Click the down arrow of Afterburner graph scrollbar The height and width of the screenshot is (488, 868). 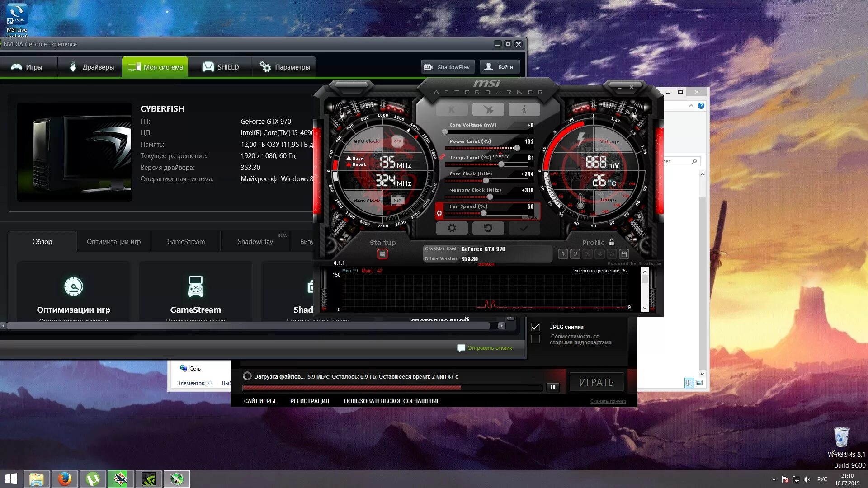point(645,308)
